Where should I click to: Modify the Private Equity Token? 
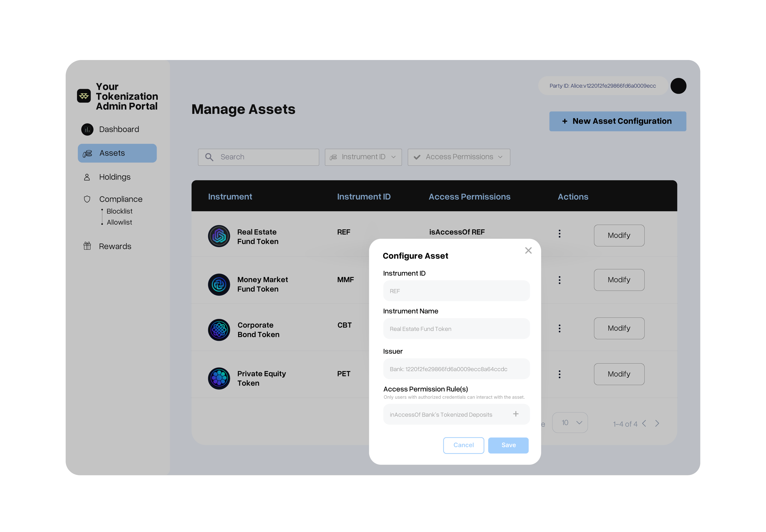point(619,374)
